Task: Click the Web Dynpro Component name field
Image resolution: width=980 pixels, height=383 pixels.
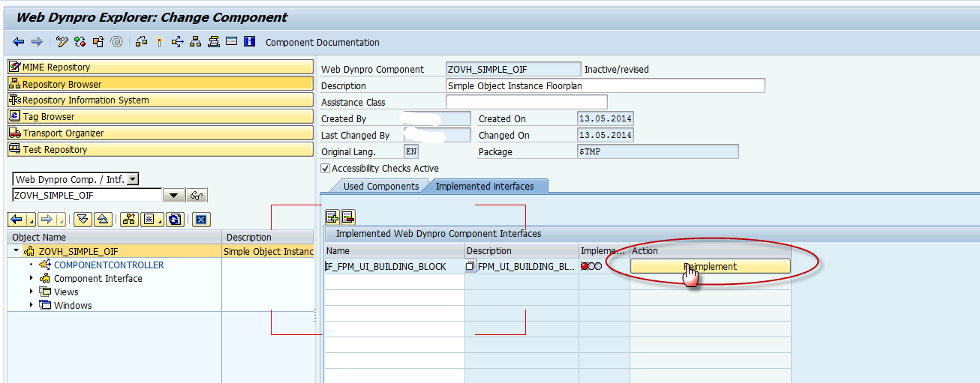Action: pos(513,69)
